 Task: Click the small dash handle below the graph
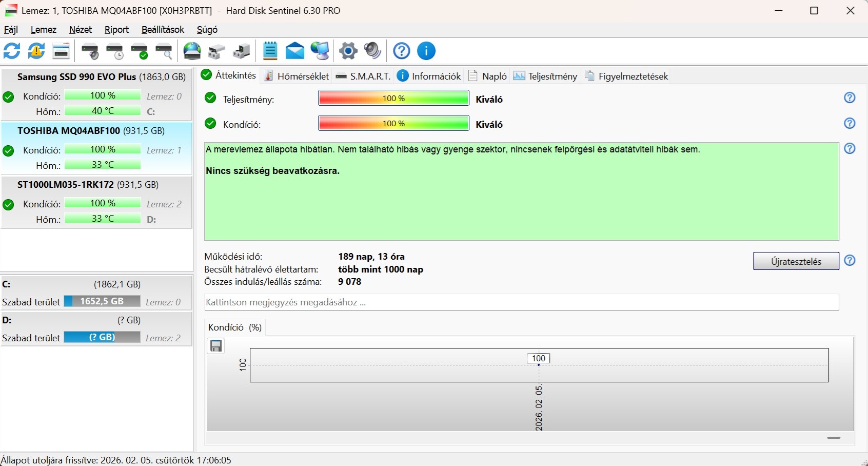[834, 438]
